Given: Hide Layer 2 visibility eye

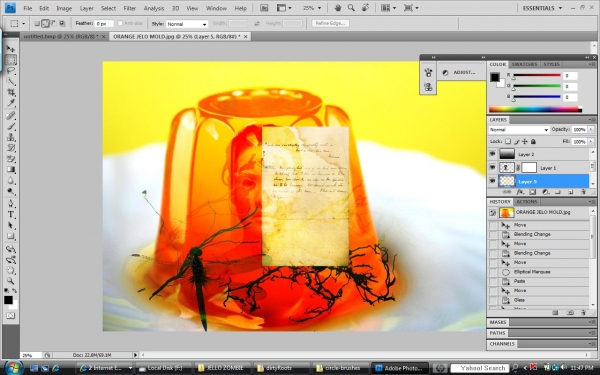Looking at the screenshot, I should click(x=492, y=154).
